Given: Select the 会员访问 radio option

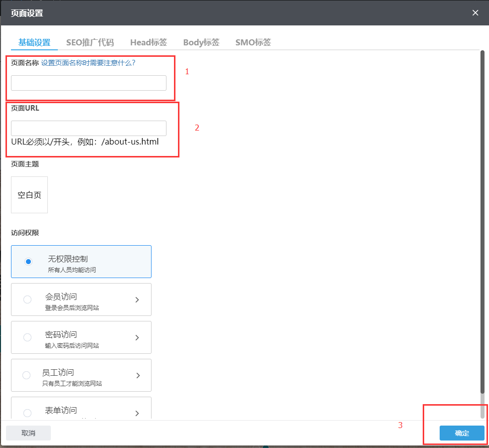Looking at the screenshot, I should 27,299.
